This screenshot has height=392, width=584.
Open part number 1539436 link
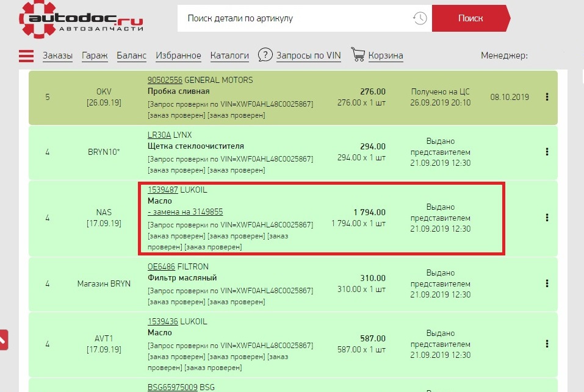pyautogui.click(x=163, y=322)
